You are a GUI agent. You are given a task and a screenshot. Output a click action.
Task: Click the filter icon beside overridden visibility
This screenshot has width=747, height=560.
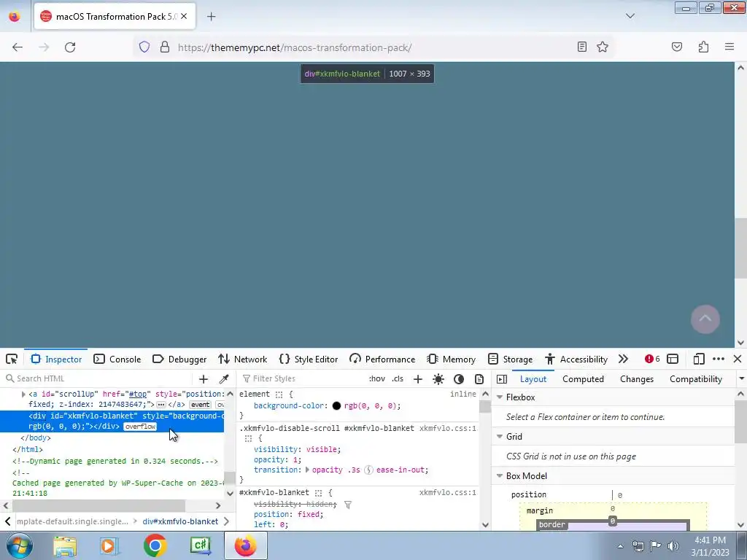(x=348, y=505)
